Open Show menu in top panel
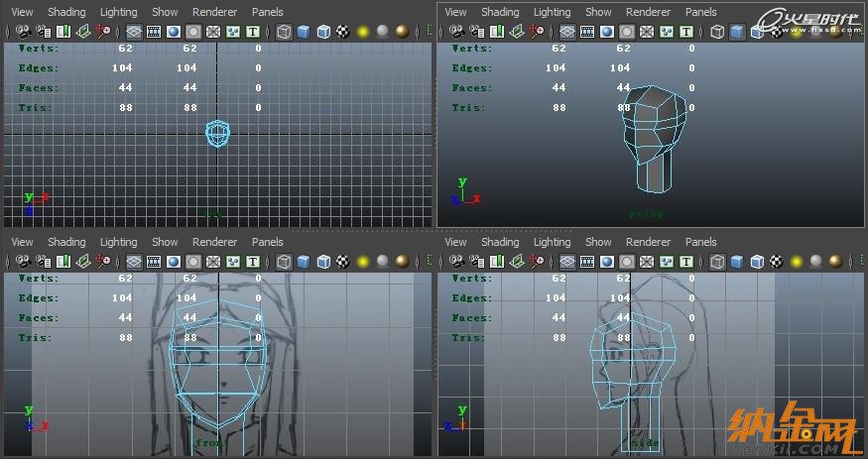Viewport: 868px width, 459px height. [165, 12]
